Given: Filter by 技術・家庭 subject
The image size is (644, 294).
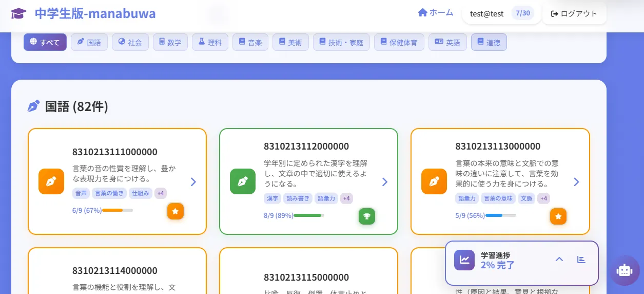Looking at the screenshot, I should pos(341,42).
